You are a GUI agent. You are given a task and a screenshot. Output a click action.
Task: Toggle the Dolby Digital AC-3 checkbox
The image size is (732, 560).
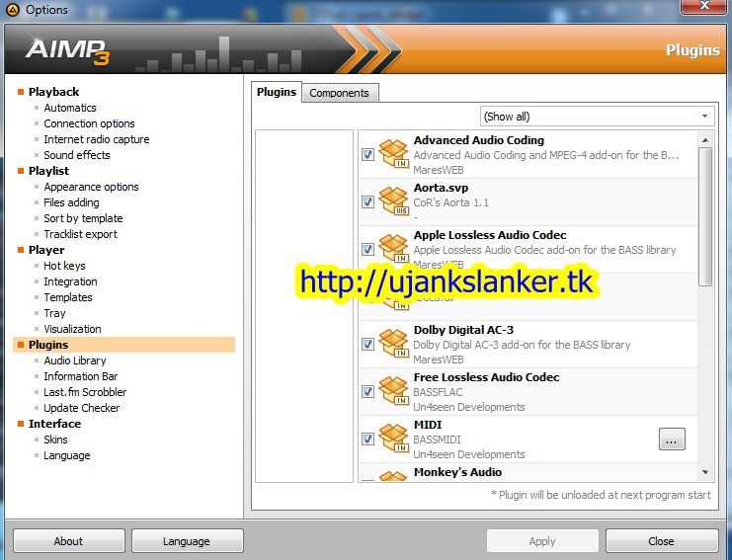pos(367,344)
